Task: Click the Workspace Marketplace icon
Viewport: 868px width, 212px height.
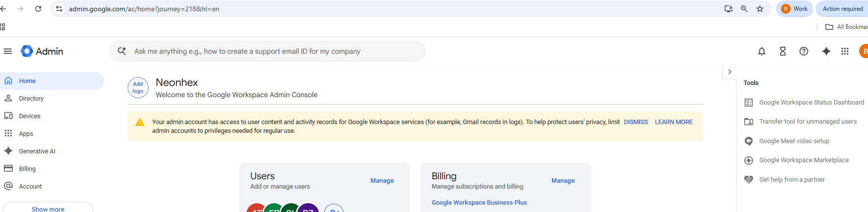Action: coord(749,160)
